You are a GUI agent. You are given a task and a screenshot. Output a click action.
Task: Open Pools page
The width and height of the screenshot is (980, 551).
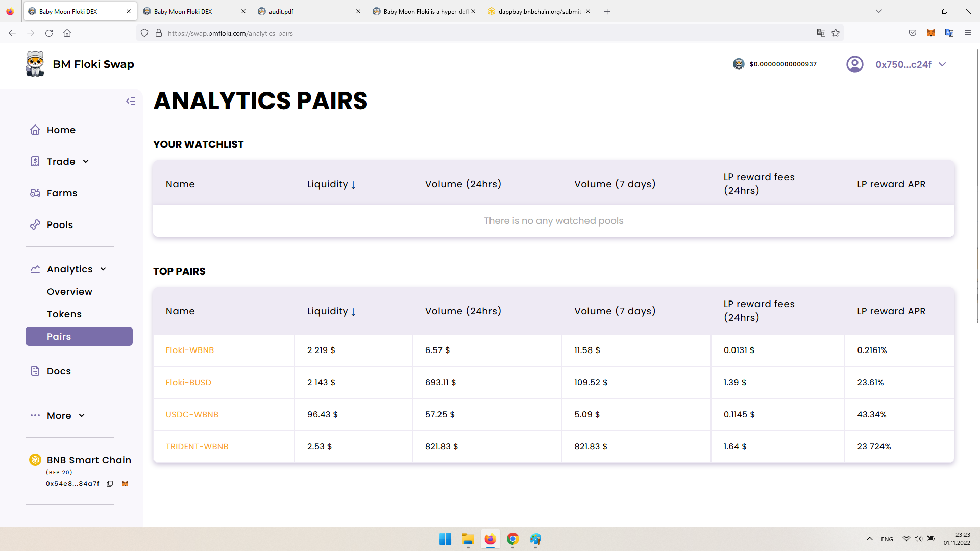[52, 225]
